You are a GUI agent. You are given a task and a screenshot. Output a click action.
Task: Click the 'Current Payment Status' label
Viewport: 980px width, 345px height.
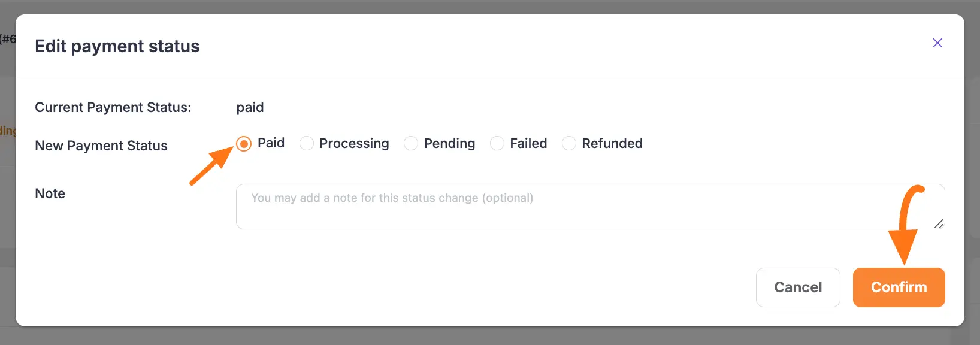click(x=113, y=107)
